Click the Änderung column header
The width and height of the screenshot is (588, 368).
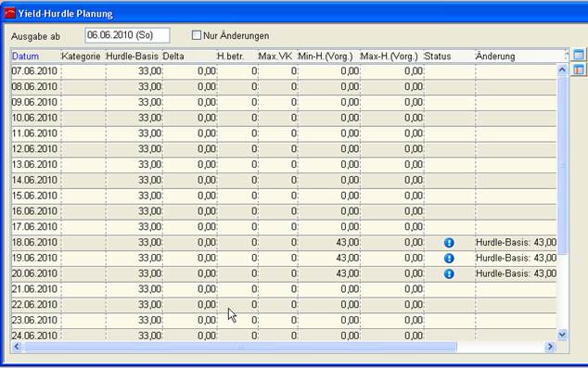[x=519, y=57]
